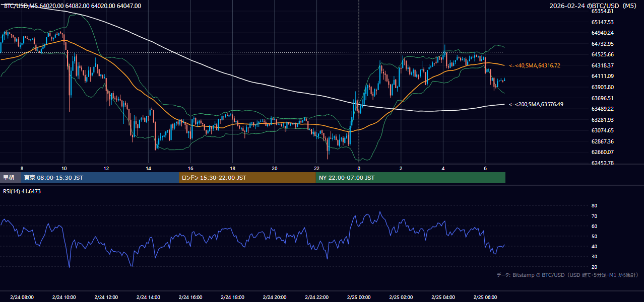The image size is (644, 302).
Task: Click RSI axis level 70
Action: tap(595, 216)
